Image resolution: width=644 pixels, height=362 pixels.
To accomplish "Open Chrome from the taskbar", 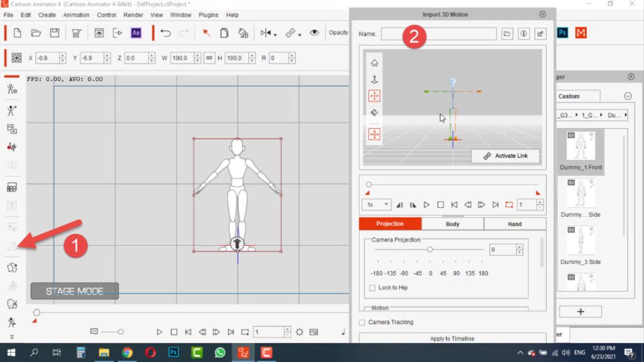I will pyautogui.click(x=127, y=353).
